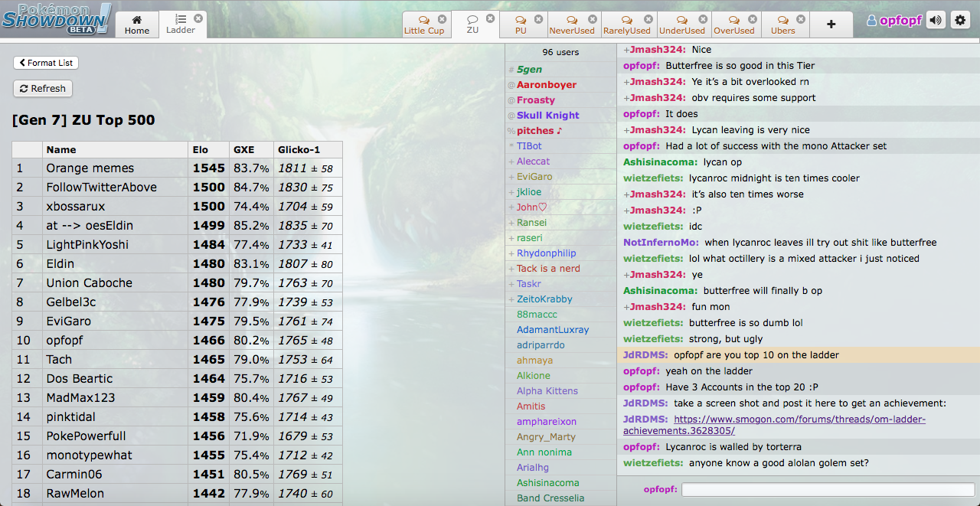
Task: Switch to the Home tab
Action: 137,24
